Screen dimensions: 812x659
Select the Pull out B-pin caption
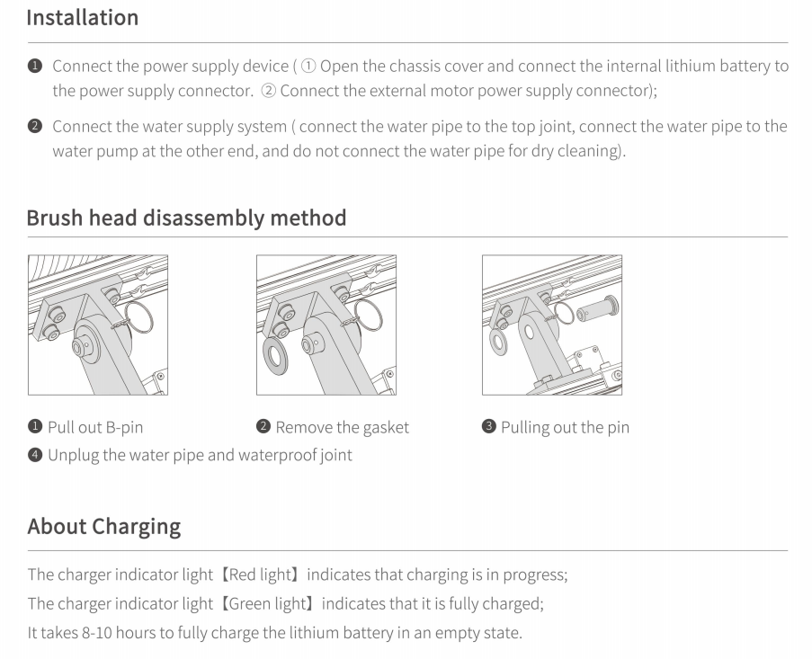tap(95, 428)
